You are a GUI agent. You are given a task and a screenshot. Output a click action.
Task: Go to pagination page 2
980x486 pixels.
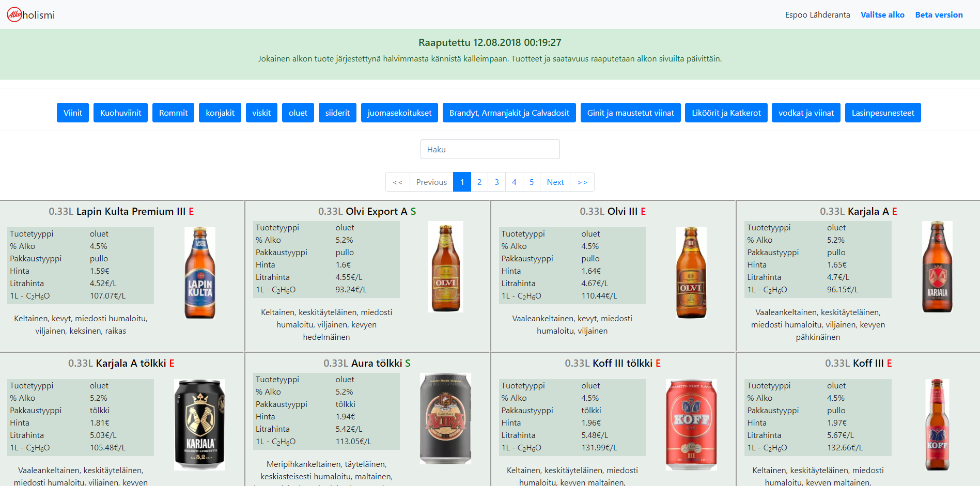click(479, 182)
